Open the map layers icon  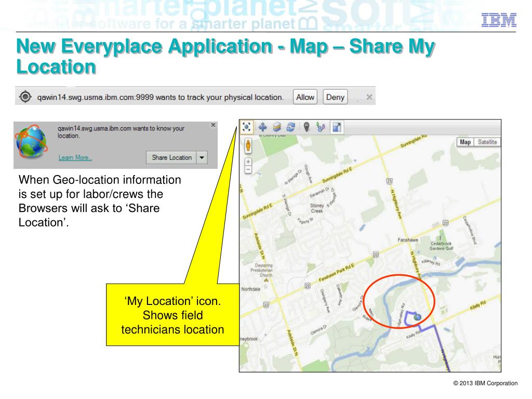277,127
